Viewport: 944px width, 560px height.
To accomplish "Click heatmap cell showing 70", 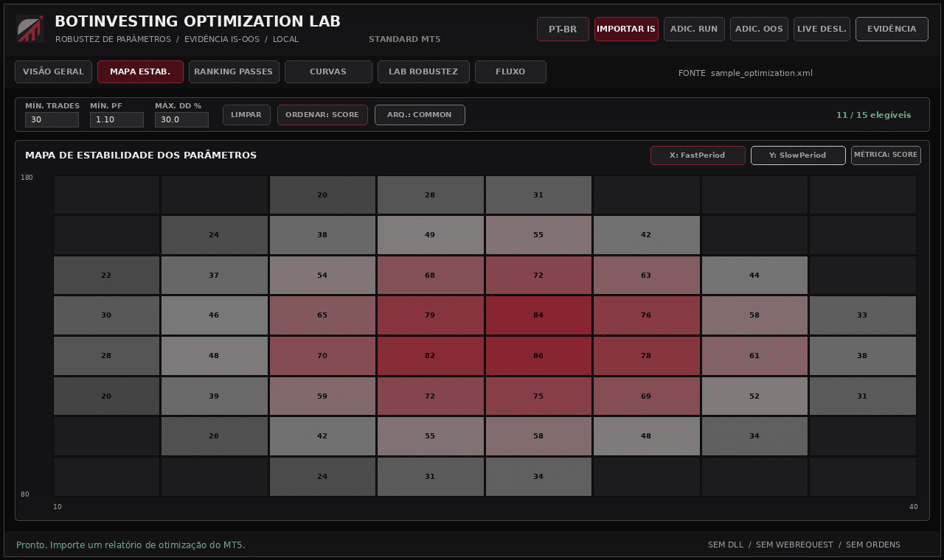I will (x=322, y=356).
